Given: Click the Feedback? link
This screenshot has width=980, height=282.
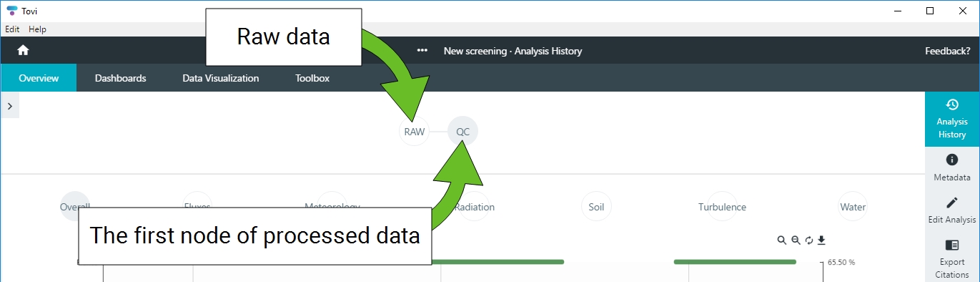Looking at the screenshot, I should (948, 51).
